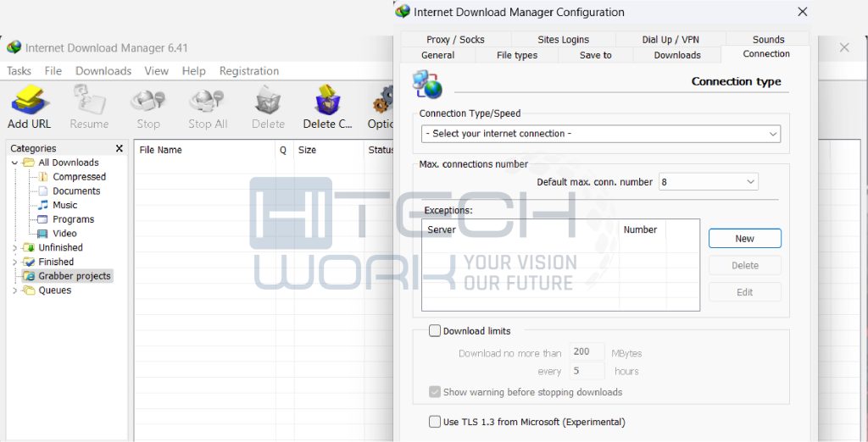This screenshot has height=442, width=868.
Task: Click the Music note category icon
Action: pyautogui.click(x=42, y=205)
